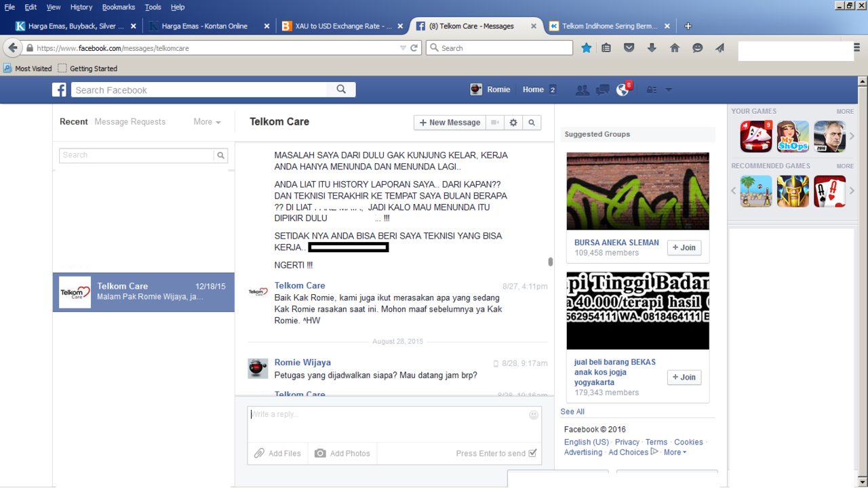Open the History menu
The width and height of the screenshot is (868, 488).
click(x=81, y=7)
